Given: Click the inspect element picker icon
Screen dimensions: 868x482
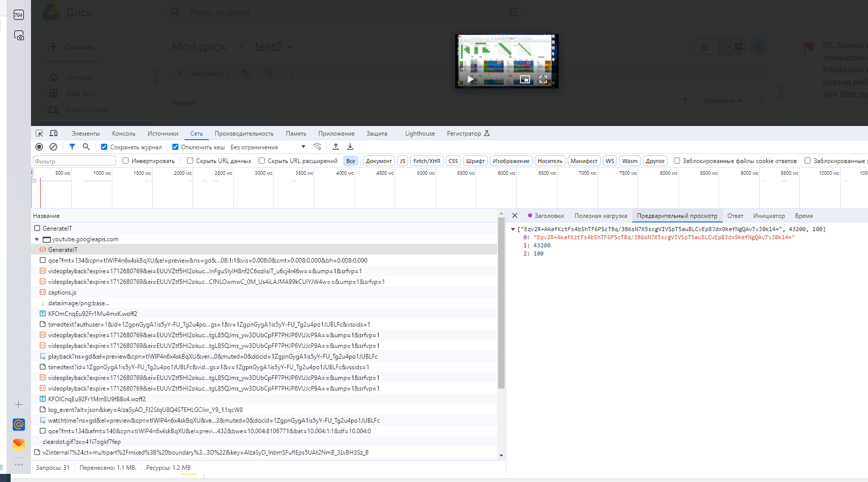Looking at the screenshot, I should tap(39, 134).
